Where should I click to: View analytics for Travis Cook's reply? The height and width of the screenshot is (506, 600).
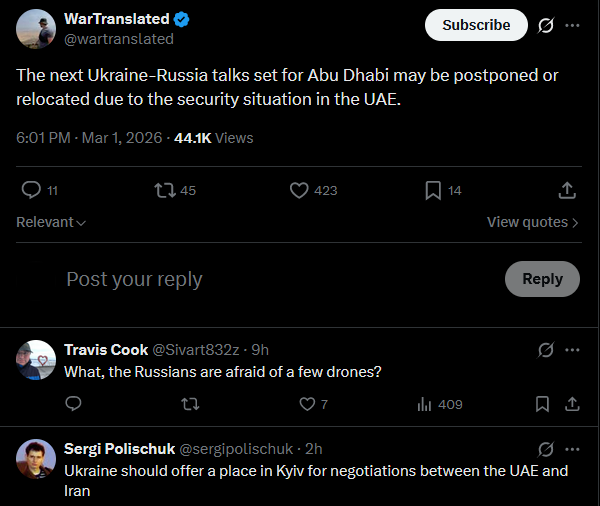coord(424,404)
